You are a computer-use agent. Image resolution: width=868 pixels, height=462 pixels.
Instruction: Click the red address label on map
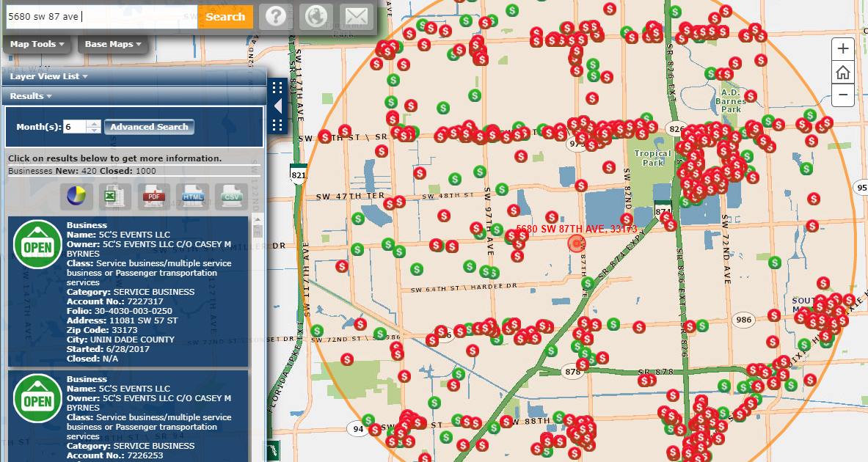click(576, 229)
